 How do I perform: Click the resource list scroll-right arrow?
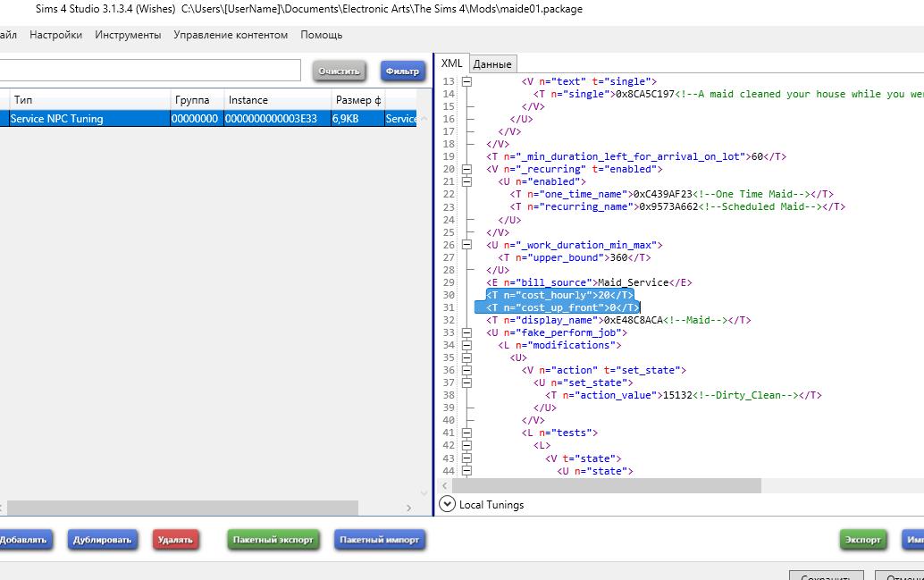tap(409, 508)
